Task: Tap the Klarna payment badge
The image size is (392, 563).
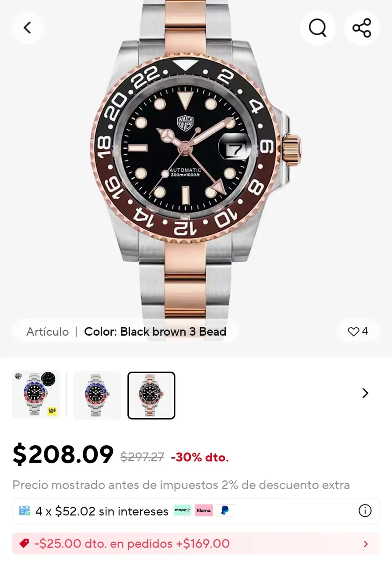Action: pos(204,510)
